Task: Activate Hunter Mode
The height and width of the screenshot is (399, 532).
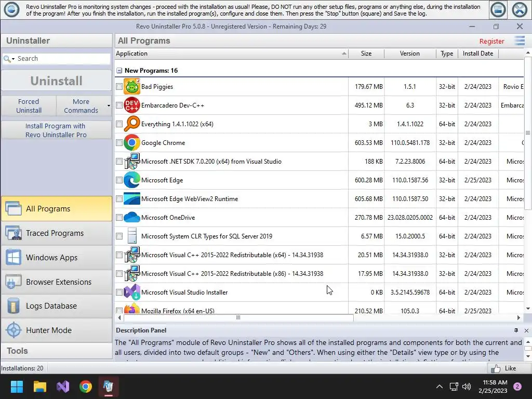Action: pos(56,330)
